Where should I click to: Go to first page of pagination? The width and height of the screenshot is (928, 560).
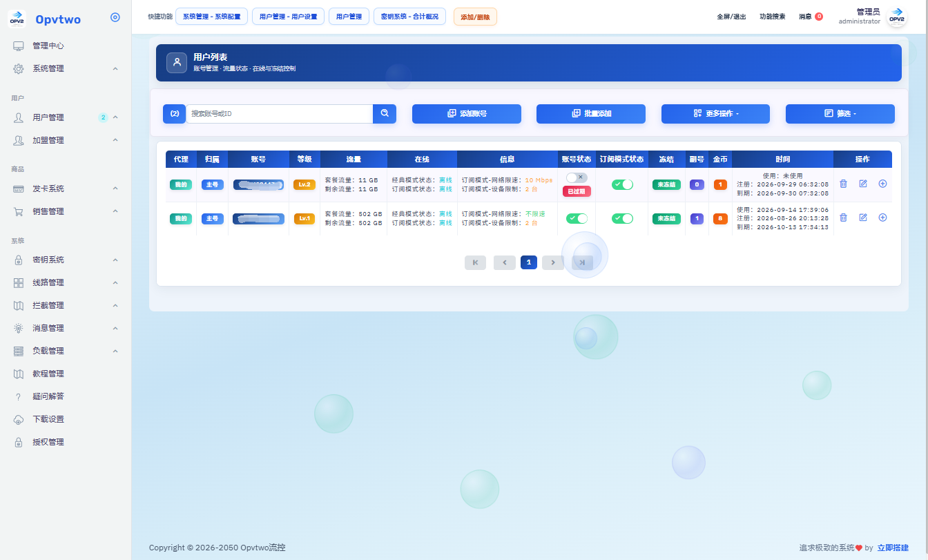475,262
